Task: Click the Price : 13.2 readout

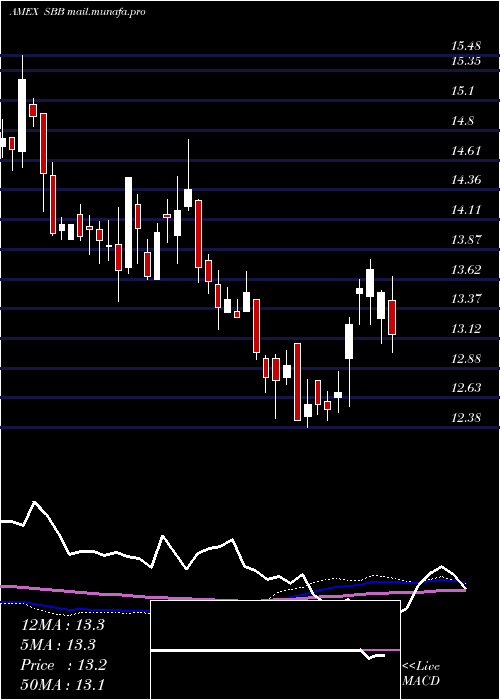Action: [64, 665]
